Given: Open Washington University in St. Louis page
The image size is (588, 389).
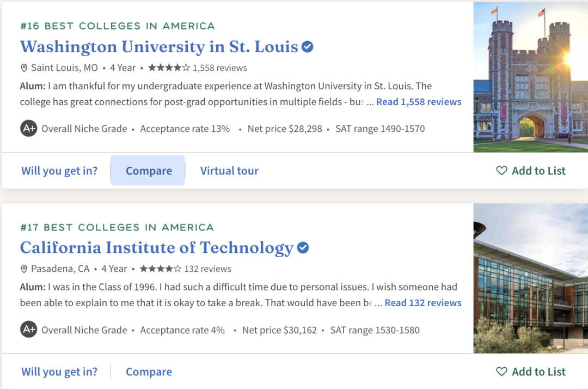Looking at the screenshot, I should coord(159,47).
